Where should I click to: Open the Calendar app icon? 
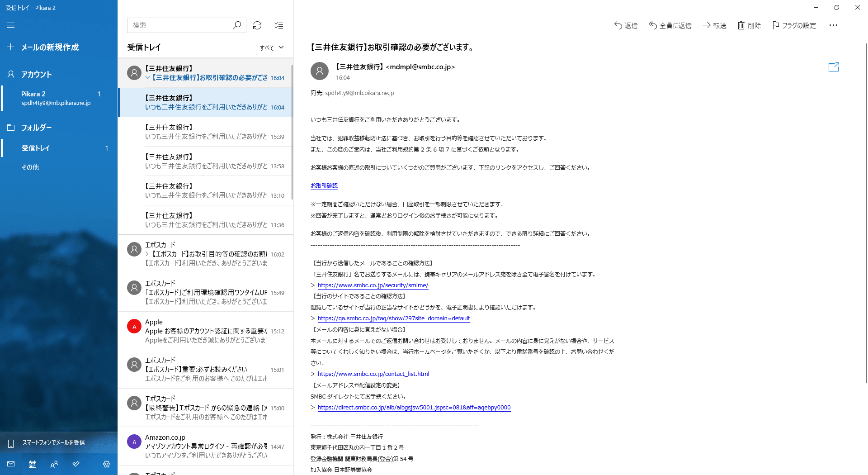point(33,464)
